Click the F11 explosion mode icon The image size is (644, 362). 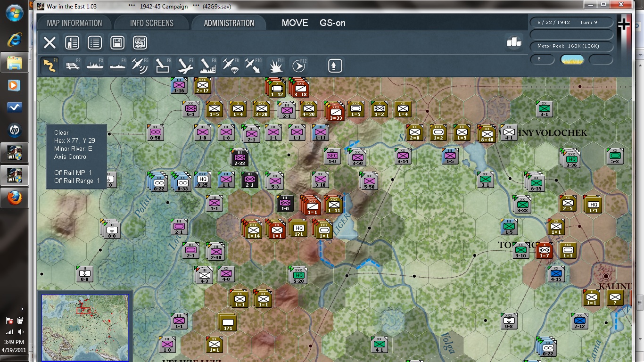point(276,66)
